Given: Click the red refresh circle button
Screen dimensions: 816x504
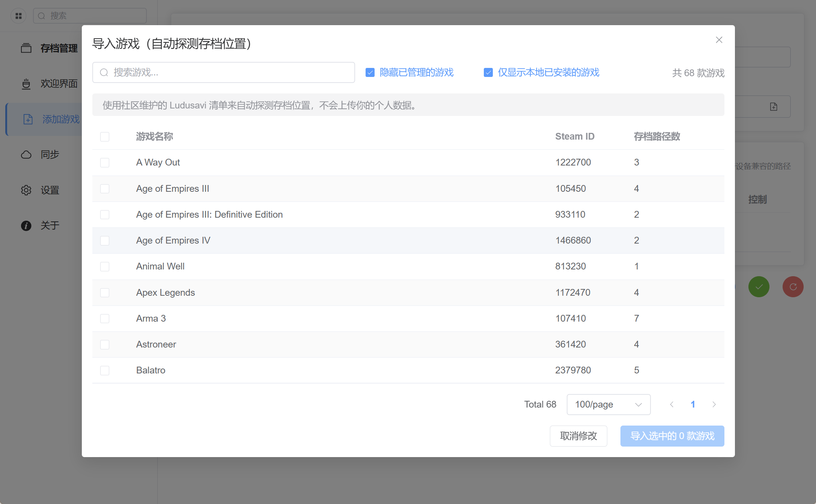Looking at the screenshot, I should tap(793, 287).
